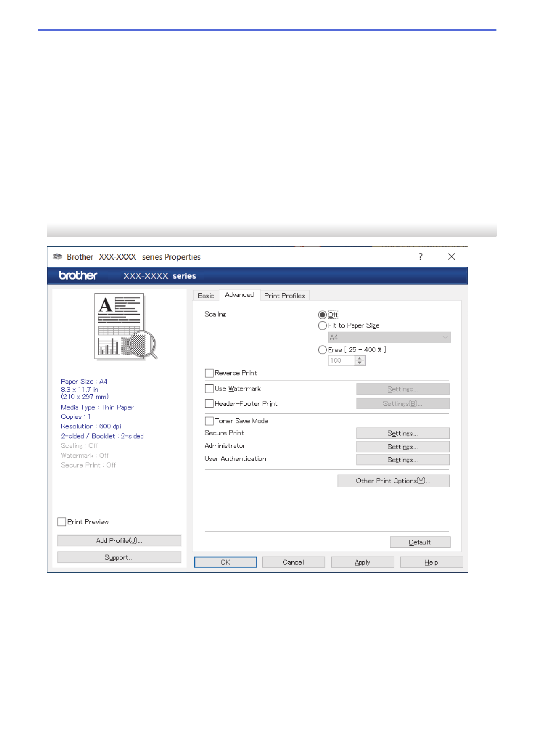This screenshot has height=756, width=535.
Task: Click the 'Paper Size : A4' summary text
Action: point(84,382)
